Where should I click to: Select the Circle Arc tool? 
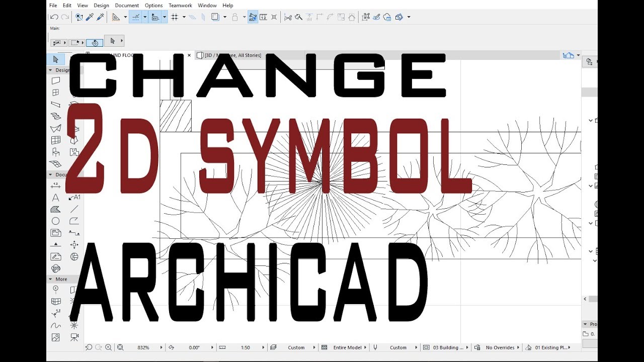(x=56, y=221)
